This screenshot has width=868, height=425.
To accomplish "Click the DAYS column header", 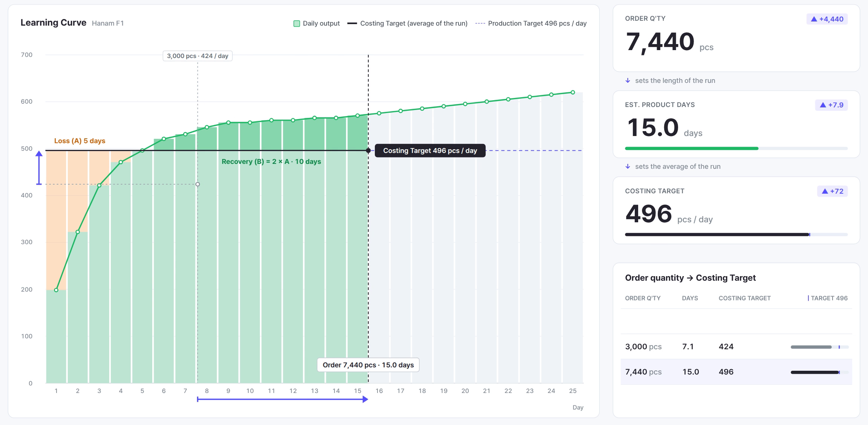I will click(690, 298).
